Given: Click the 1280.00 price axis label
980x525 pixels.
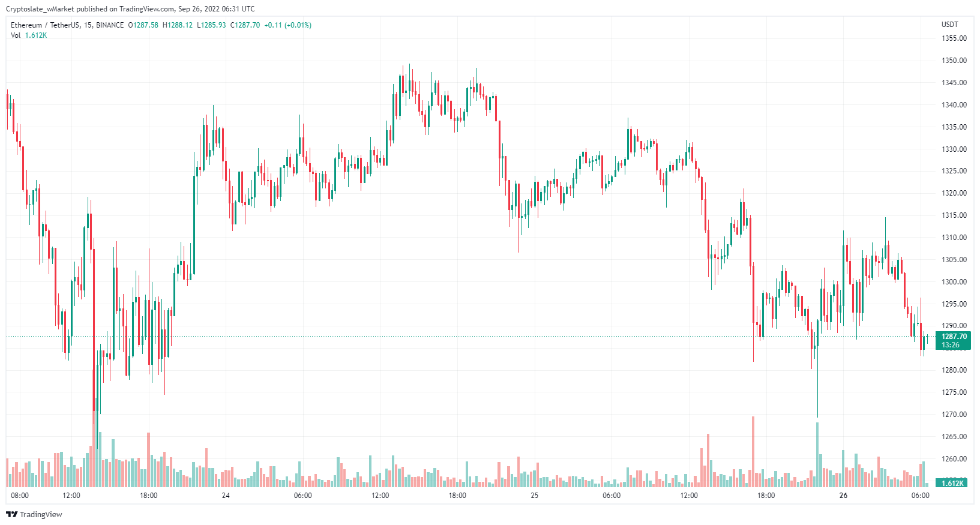Looking at the screenshot, I should [954, 370].
